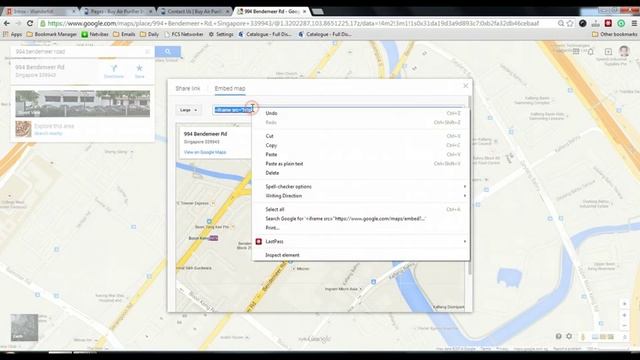Zoom out the map with minus button
The image size is (640, 360).
624,325
